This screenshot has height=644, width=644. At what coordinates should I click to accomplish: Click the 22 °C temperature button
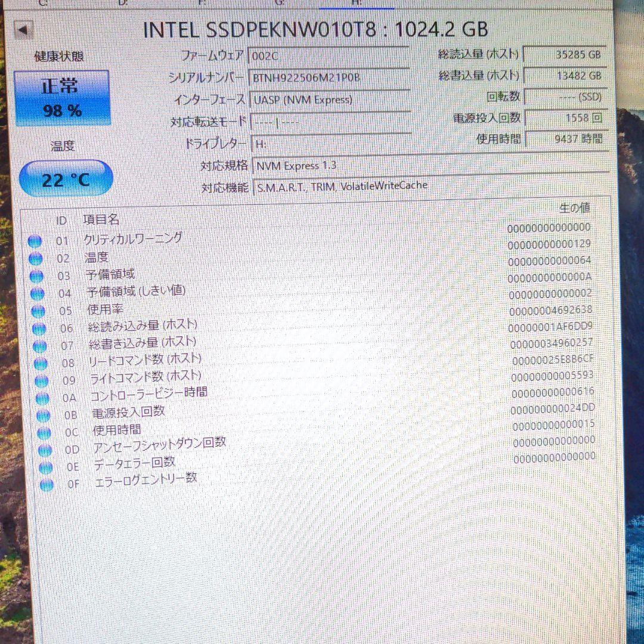(66, 179)
